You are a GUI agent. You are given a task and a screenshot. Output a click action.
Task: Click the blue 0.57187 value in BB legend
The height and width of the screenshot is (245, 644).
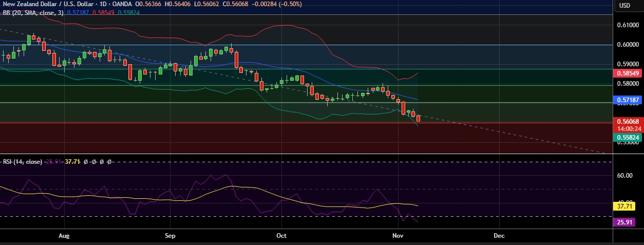coord(78,13)
